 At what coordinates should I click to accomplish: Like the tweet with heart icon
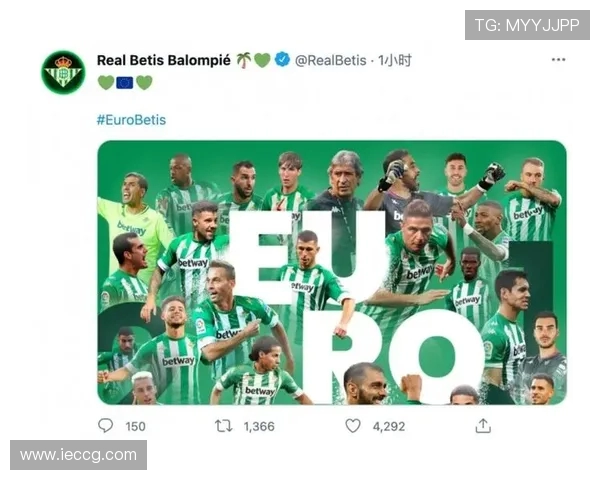click(x=353, y=426)
